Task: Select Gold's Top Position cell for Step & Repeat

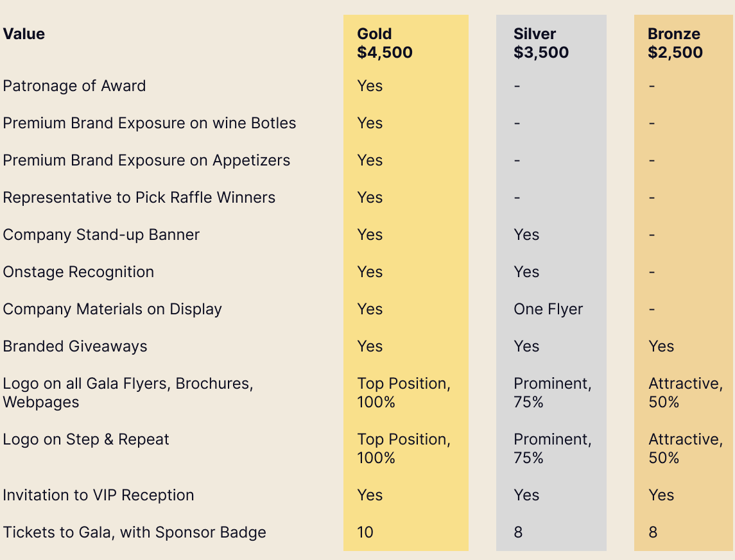Action: click(404, 448)
